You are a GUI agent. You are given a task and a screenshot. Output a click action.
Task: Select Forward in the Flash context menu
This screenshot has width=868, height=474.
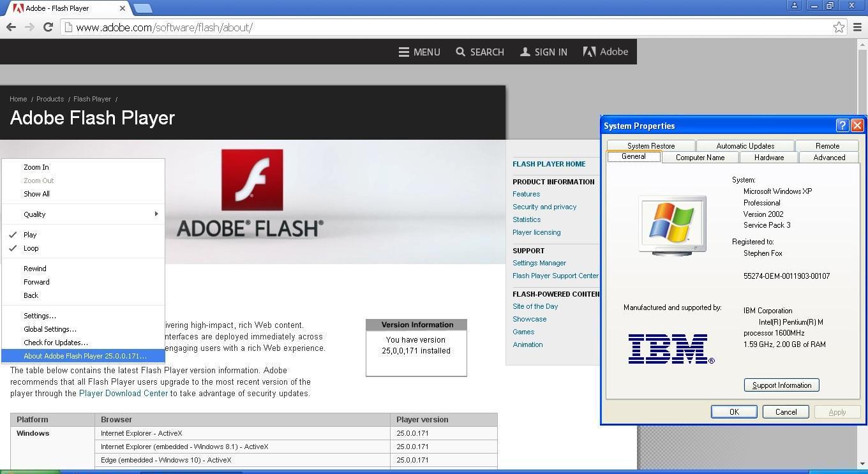click(x=83, y=282)
